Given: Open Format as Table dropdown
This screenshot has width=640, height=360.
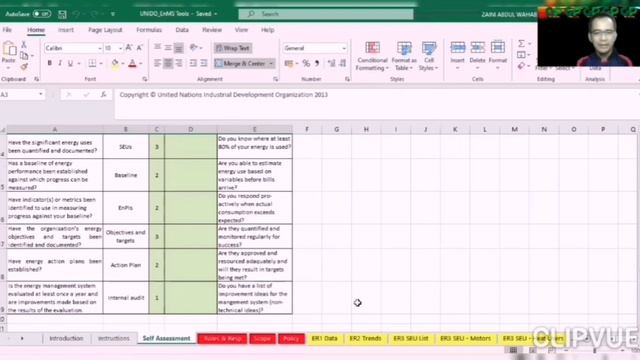Looking at the screenshot, I should click(x=404, y=56).
